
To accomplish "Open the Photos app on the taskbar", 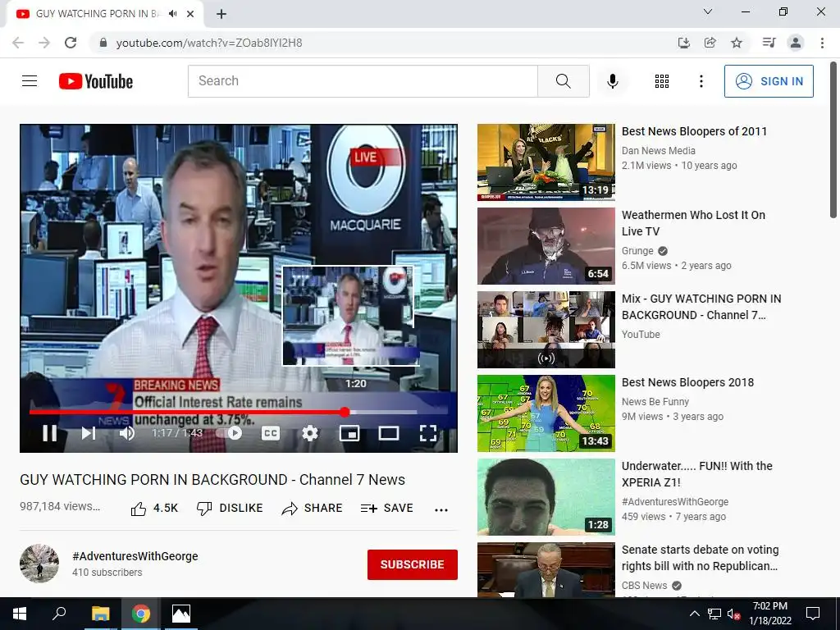I will [180, 614].
